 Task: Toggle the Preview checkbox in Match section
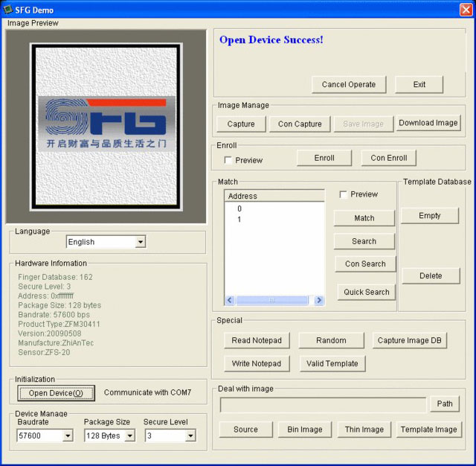click(x=343, y=194)
